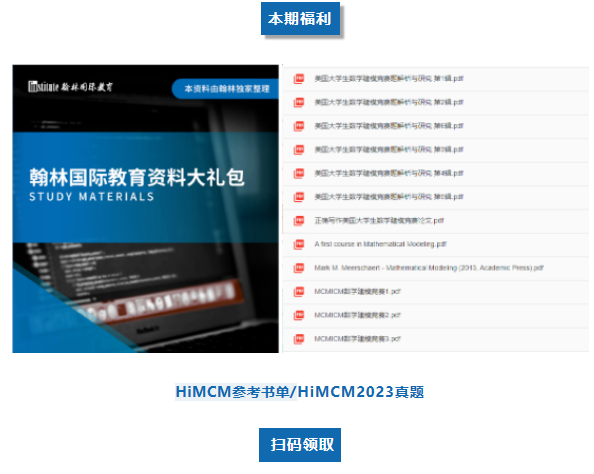This screenshot has height=474, width=594.
Task: Click HiMCM参考书单/HiMCM2023真题 text link
Action: (x=300, y=392)
